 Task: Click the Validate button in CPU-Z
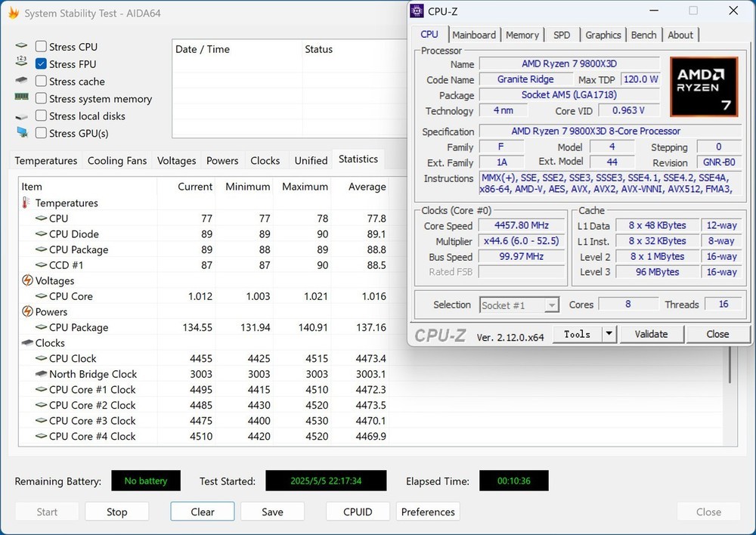click(651, 334)
